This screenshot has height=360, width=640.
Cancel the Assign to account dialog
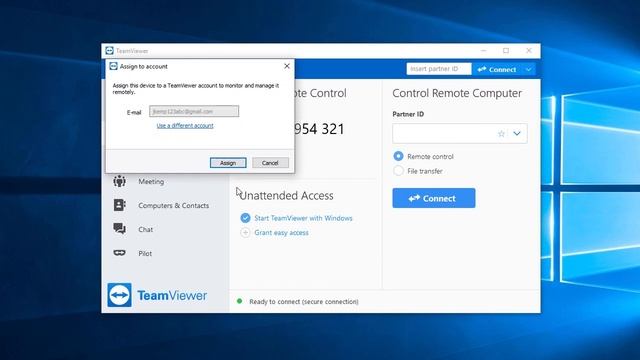click(x=270, y=163)
